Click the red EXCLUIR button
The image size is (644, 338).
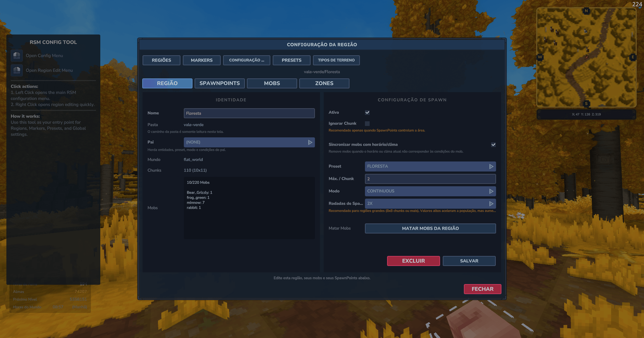click(414, 261)
